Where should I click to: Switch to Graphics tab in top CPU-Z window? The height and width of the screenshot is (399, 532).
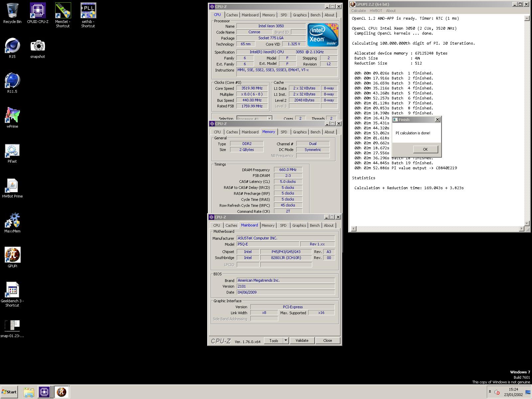coord(300,15)
